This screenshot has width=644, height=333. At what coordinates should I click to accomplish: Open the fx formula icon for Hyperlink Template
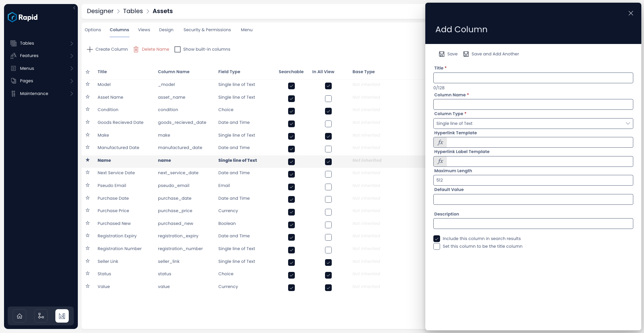440,142
